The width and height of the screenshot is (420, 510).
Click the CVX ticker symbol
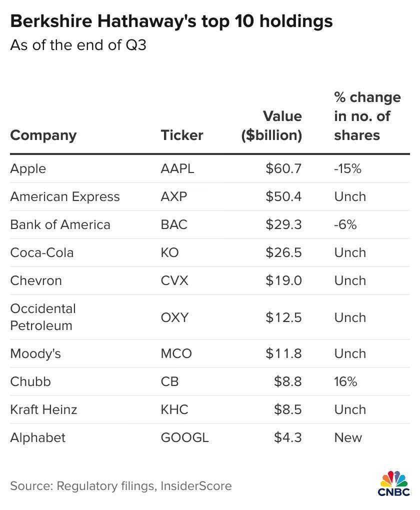point(174,280)
